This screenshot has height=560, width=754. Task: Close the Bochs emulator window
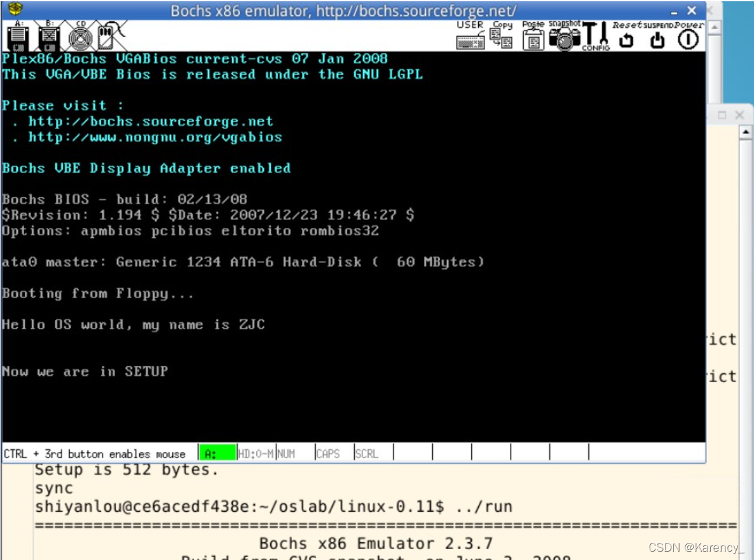[x=692, y=10]
